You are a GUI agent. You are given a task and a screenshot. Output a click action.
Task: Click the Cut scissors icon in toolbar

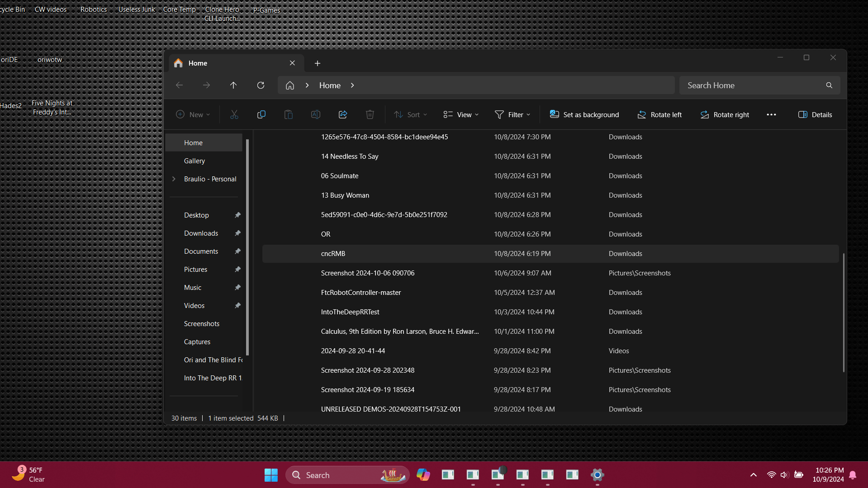[234, 115]
